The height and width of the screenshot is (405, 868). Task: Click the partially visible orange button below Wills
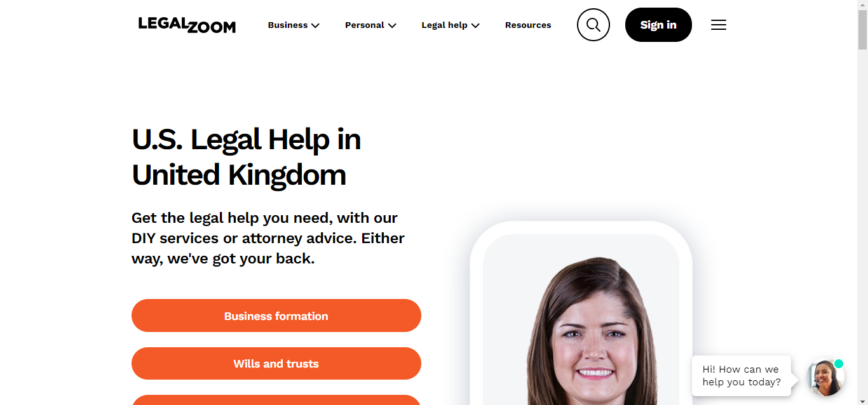276,400
